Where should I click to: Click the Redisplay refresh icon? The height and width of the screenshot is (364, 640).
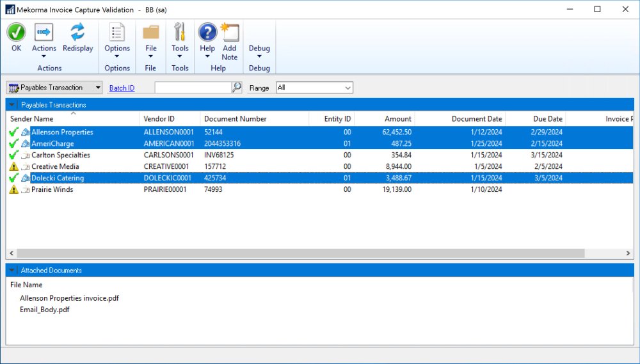pyautogui.click(x=77, y=33)
